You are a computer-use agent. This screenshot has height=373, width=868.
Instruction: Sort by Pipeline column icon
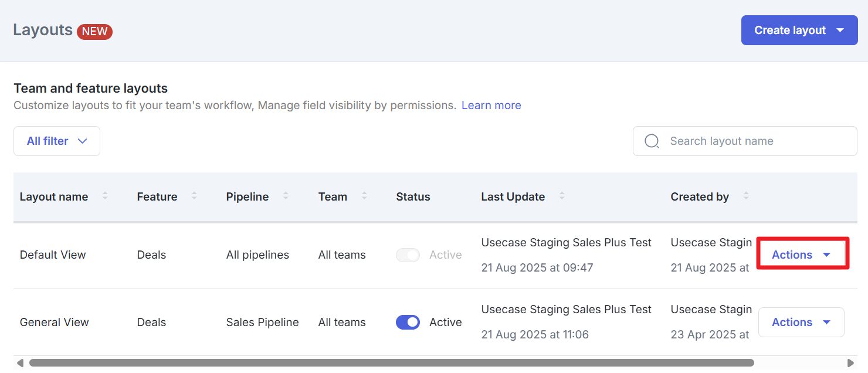click(286, 196)
